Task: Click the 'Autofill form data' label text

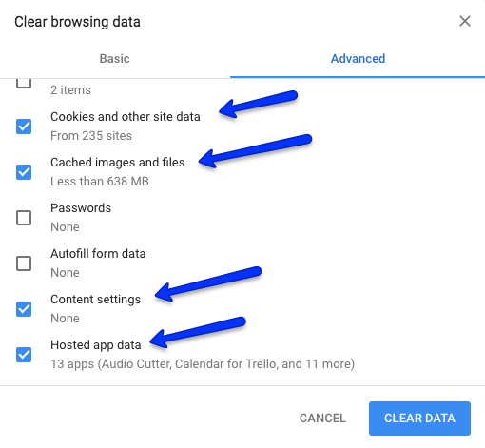Action: 98,254
